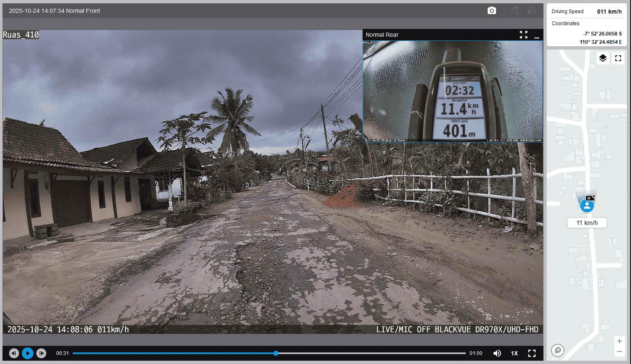Image resolution: width=631 pixels, height=364 pixels.
Task: Flip the video horizontally
Action: tap(532, 11)
